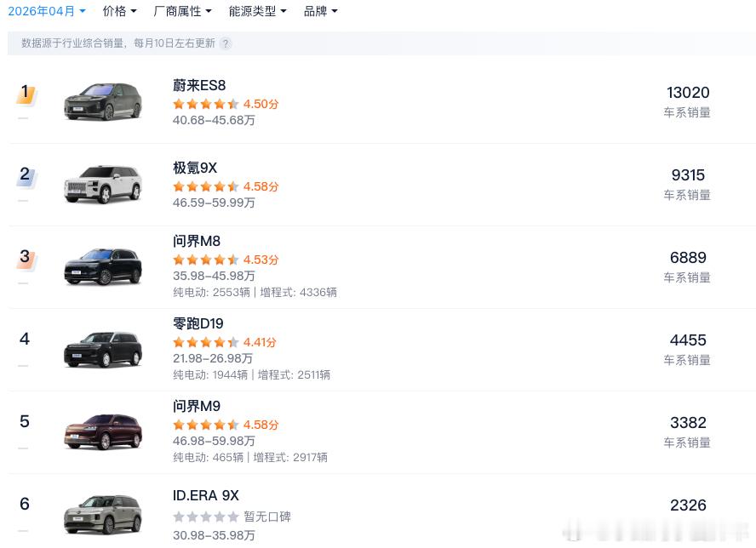Expand the 能源类型 filter dropdown
Image resolution: width=756 pixels, height=548 pixels.
tap(257, 11)
